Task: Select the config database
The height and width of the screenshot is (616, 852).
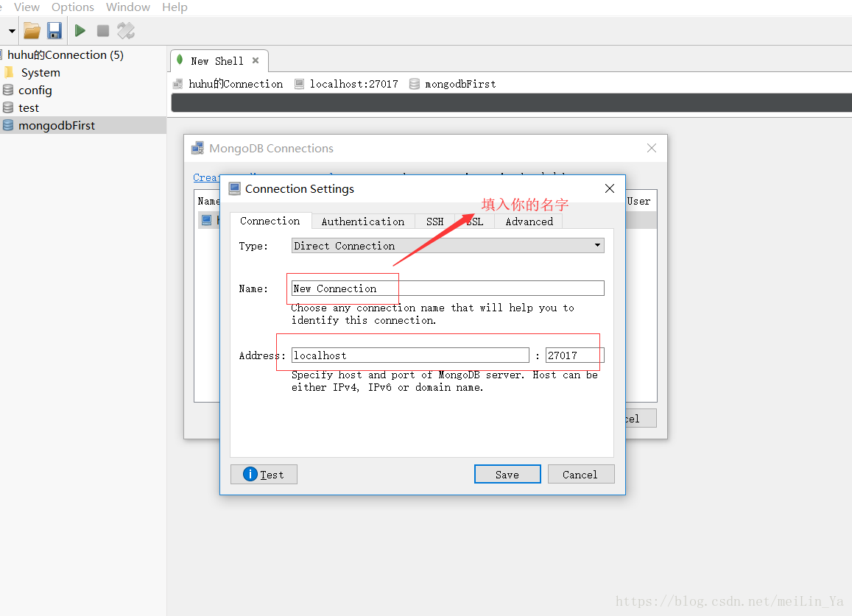Action: (35, 91)
